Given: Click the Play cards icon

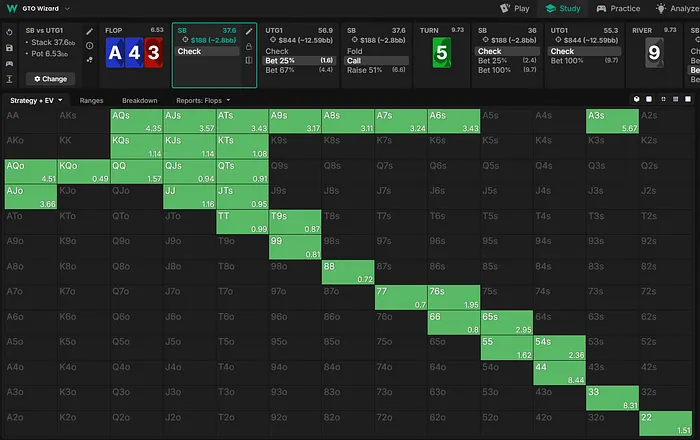Looking at the screenshot, I should (x=505, y=8).
